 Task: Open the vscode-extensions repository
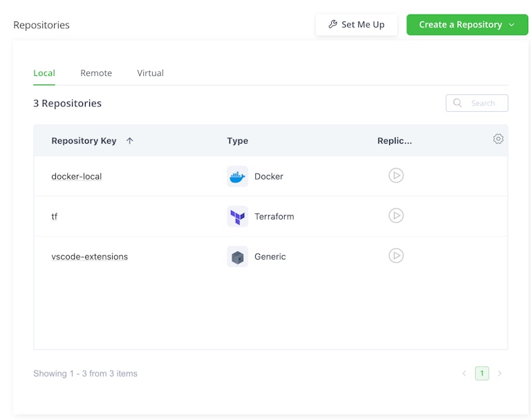pyautogui.click(x=90, y=257)
